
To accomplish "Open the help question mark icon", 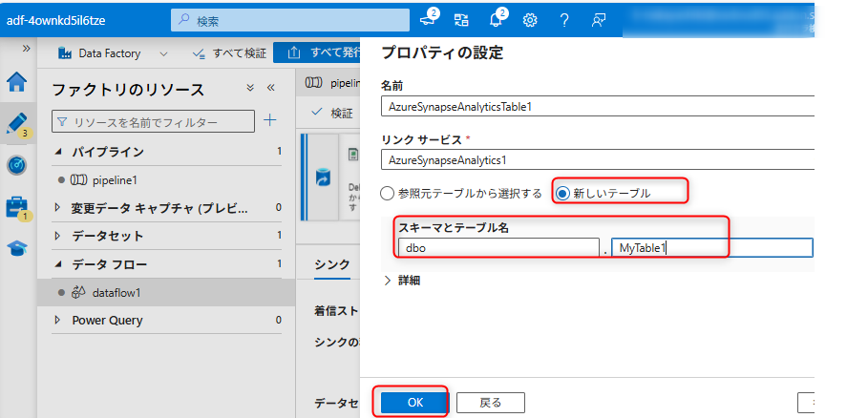I will pos(564,20).
